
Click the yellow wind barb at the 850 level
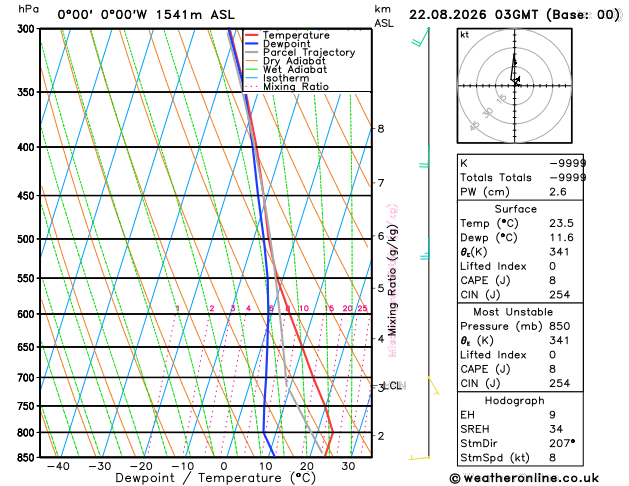click(419, 457)
